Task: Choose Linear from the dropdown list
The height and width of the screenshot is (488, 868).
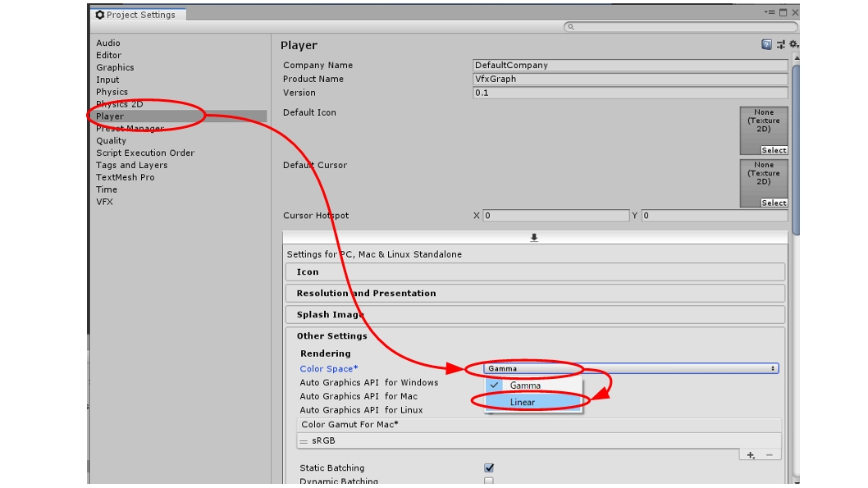Action: pyautogui.click(x=533, y=402)
